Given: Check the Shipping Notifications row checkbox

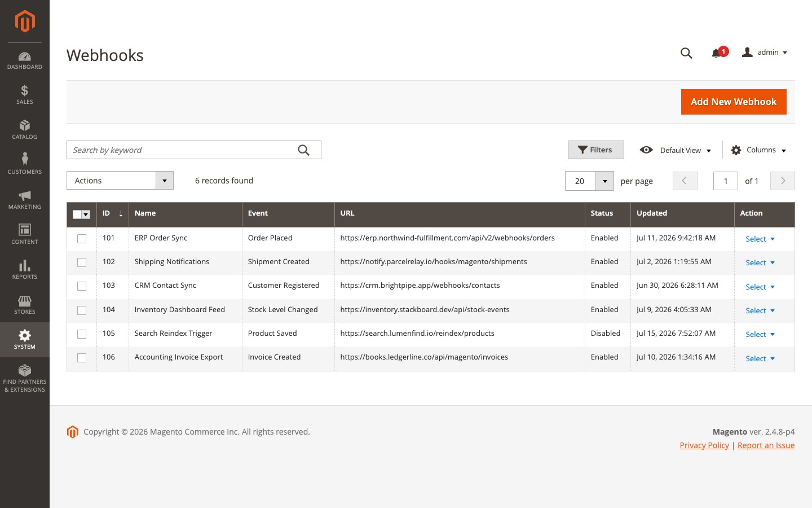Looking at the screenshot, I should coord(82,262).
